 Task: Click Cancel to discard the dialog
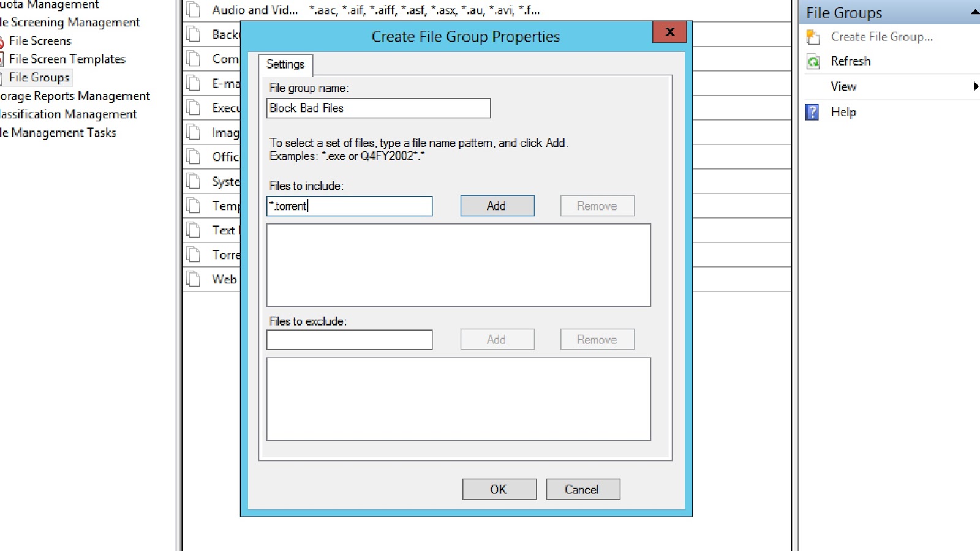pyautogui.click(x=582, y=489)
